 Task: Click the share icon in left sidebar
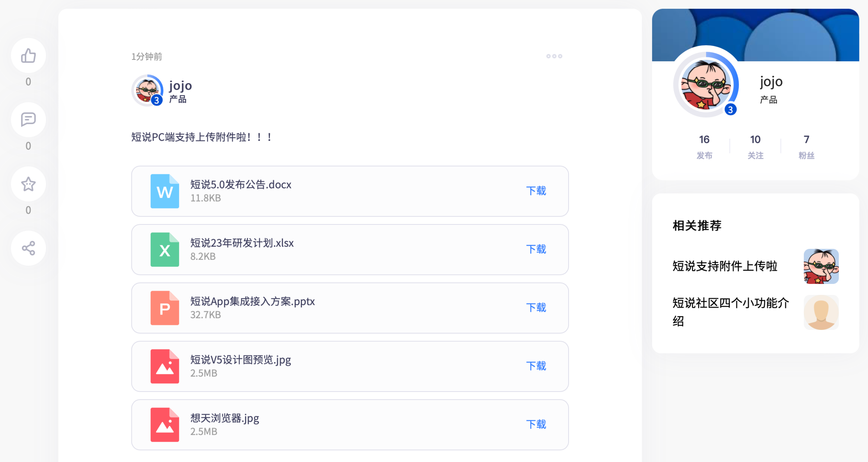coord(28,248)
